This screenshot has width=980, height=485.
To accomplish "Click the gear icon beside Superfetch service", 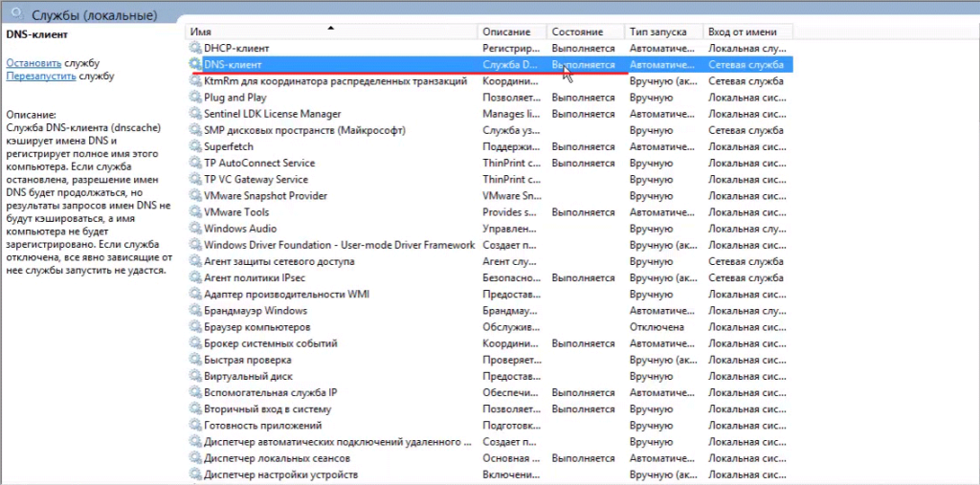I will click(x=196, y=146).
